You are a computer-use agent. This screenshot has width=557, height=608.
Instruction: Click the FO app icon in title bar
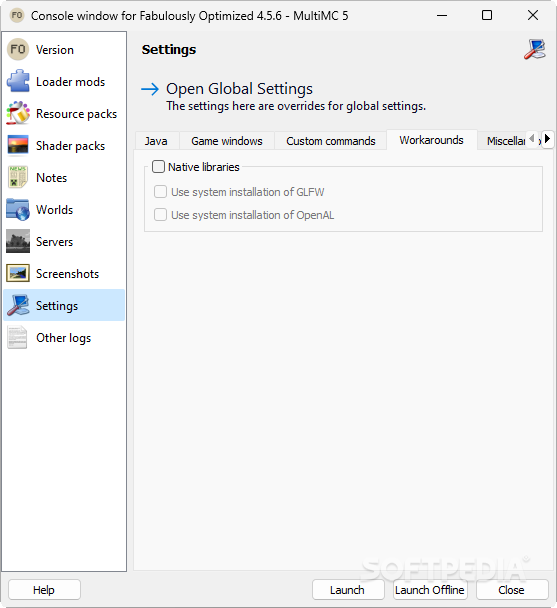pyautogui.click(x=17, y=16)
